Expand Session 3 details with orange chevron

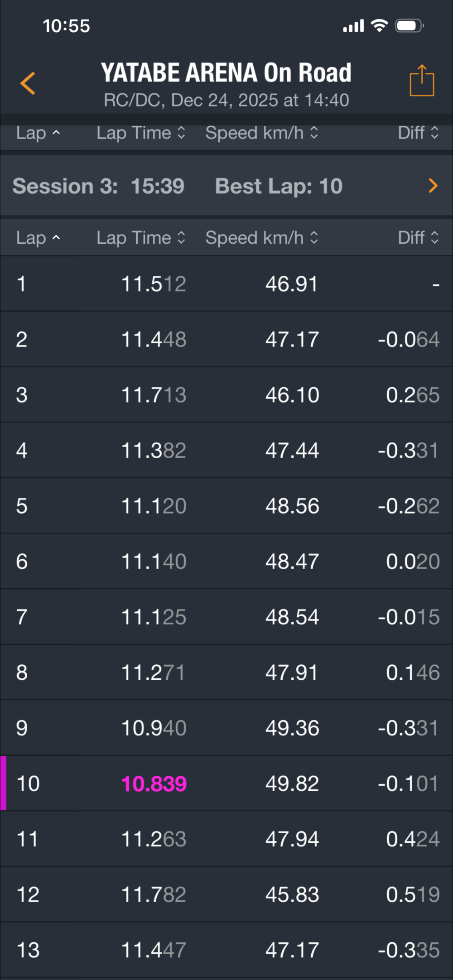point(433,186)
